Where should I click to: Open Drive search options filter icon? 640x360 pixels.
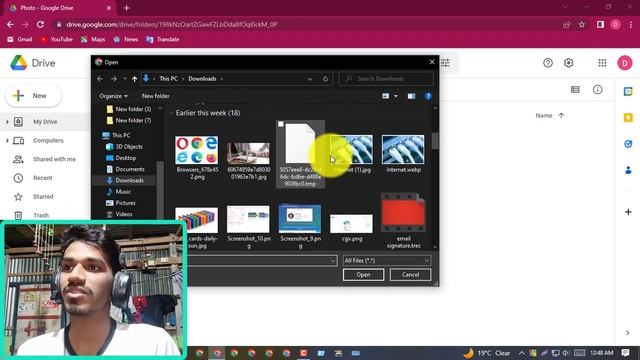(x=445, y=63)
